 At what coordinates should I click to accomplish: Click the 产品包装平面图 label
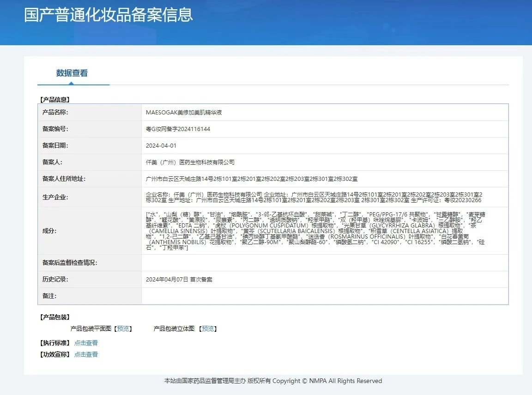pos(91,329)
